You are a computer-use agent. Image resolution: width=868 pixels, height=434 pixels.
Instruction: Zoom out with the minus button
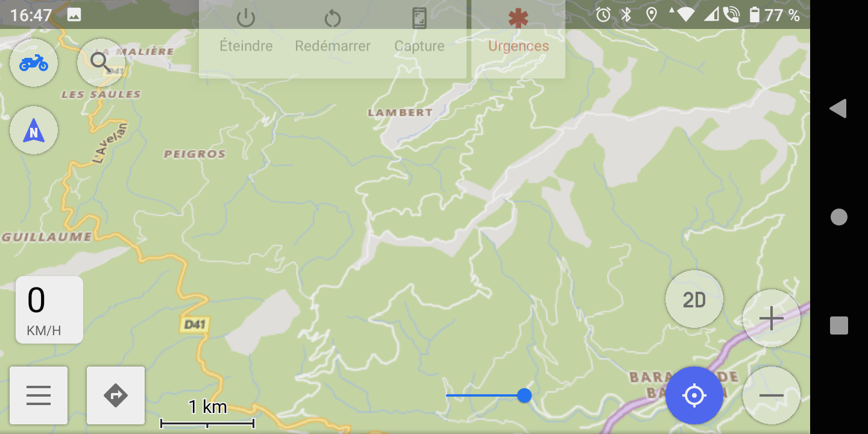point(772,395)
